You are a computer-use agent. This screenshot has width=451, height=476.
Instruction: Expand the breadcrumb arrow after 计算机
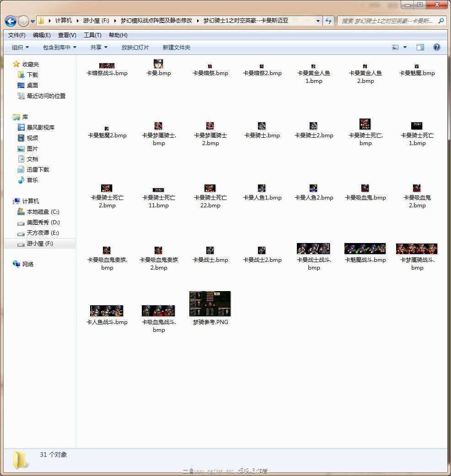(77, 21)
